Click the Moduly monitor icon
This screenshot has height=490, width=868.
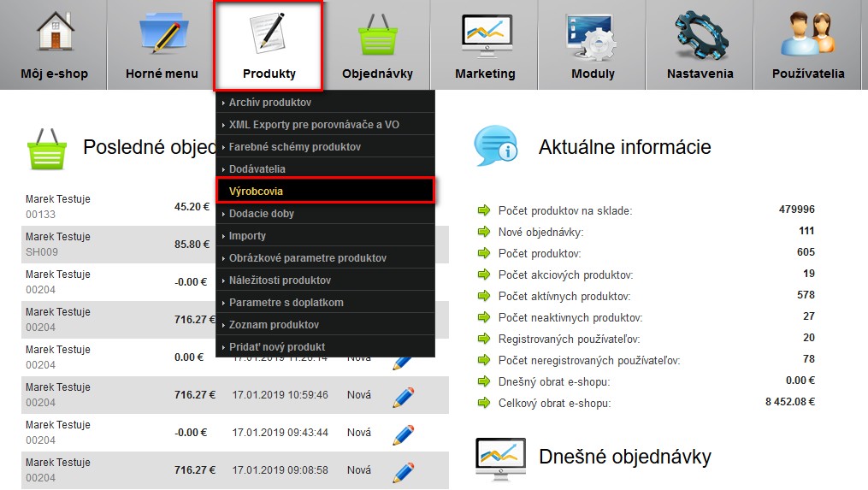593,32
